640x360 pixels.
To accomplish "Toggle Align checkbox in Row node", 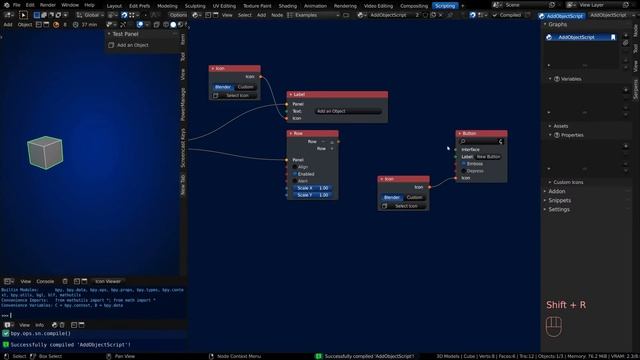I will pyautogui.click(x=295, y=167).
